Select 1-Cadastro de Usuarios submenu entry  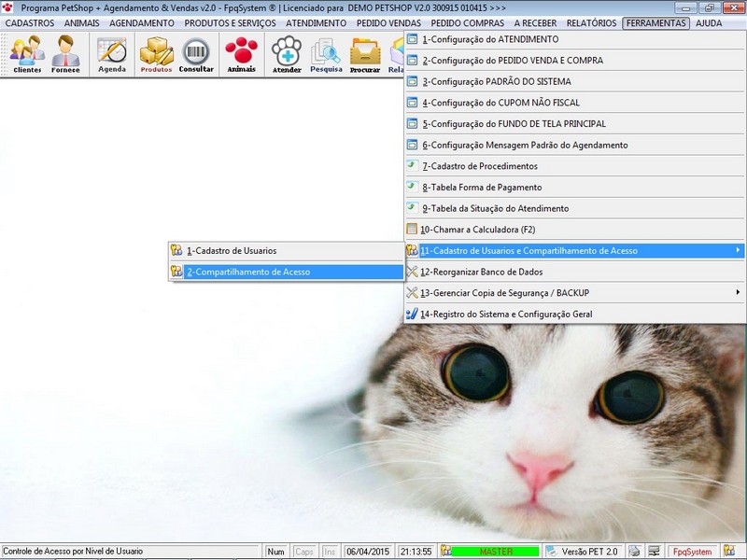287,250
